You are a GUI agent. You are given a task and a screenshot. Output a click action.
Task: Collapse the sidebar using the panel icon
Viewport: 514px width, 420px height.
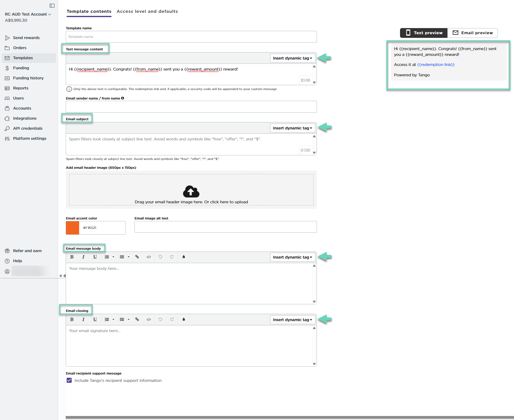(x=52, y=5)
